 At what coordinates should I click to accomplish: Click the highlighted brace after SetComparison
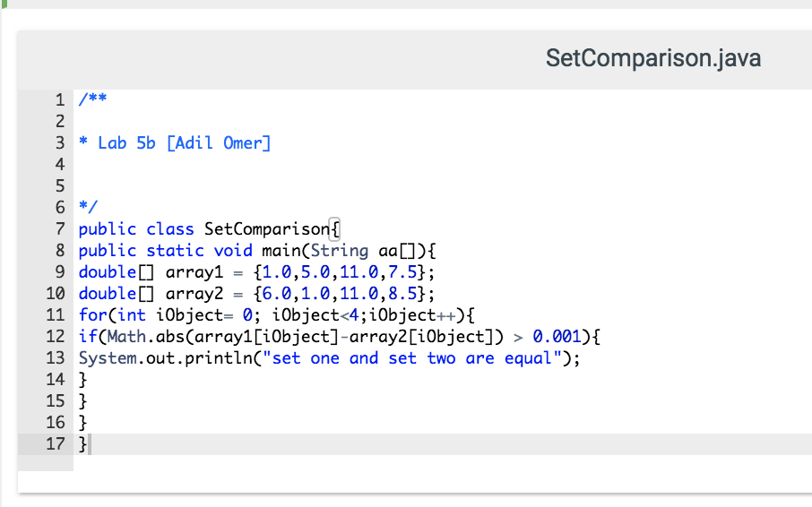point(334,229)
